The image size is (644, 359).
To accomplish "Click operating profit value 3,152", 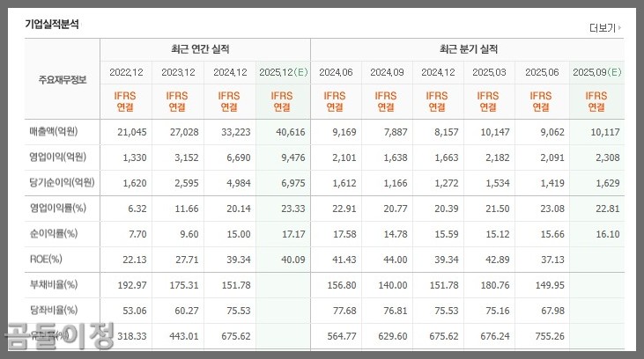I will click(187, 158).
